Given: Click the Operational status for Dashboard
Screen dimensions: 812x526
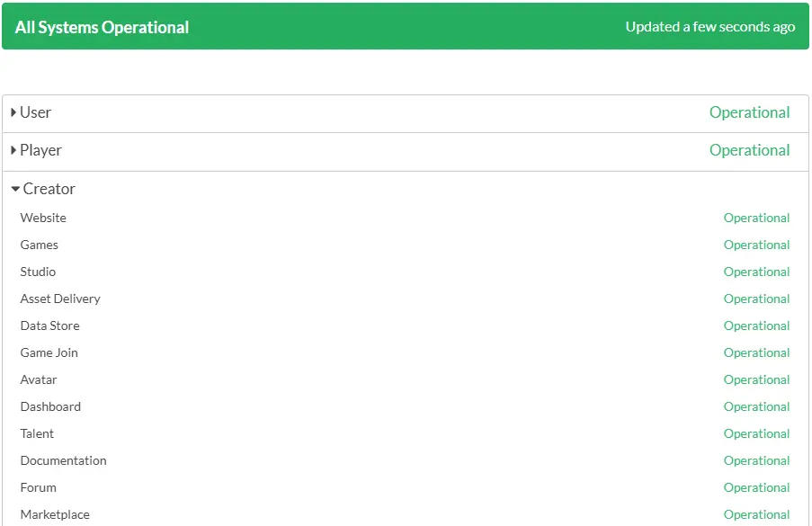Looking at the screenshot, I should coord(756,406).
